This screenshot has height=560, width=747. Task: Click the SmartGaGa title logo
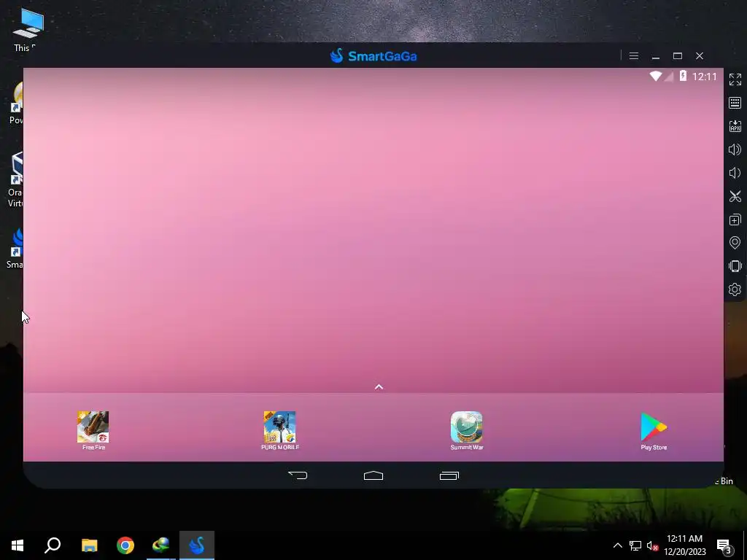pyautogui.click(x=373, y=55)
